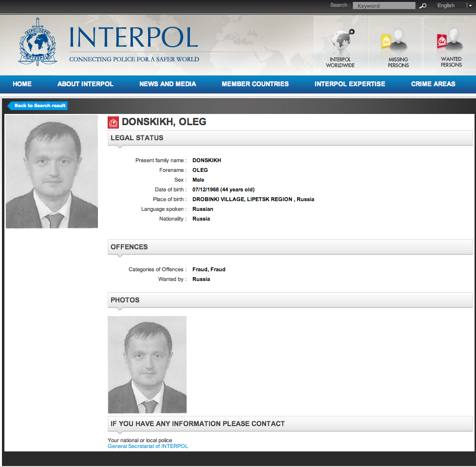Click the INTERPOL emblem in the header
The height and width of the screenshot is (467, 476).
tap(37, 41)
